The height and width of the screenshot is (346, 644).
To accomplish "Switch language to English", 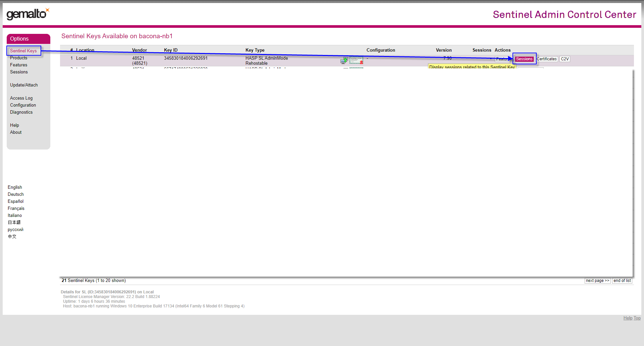I will click(15, 187).
